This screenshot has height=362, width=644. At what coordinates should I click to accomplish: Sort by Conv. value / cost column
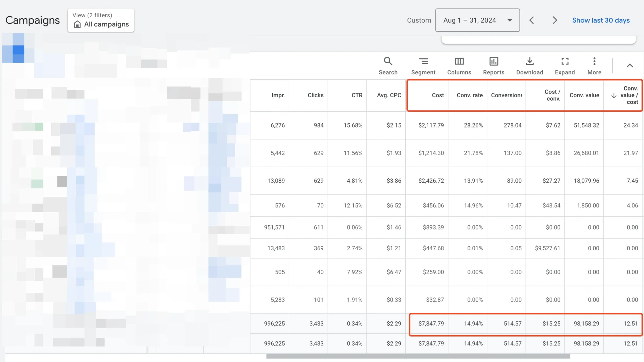click(629, 95)
